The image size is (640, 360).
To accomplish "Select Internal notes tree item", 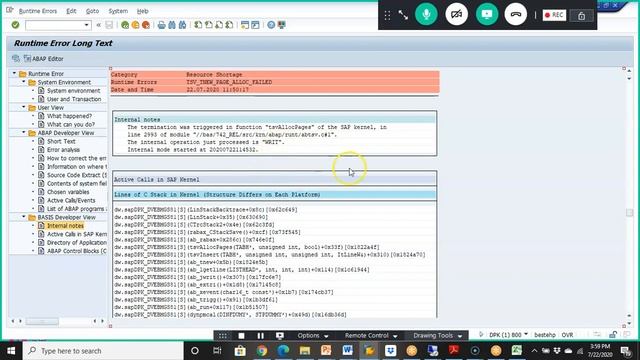I will (65, 226).
